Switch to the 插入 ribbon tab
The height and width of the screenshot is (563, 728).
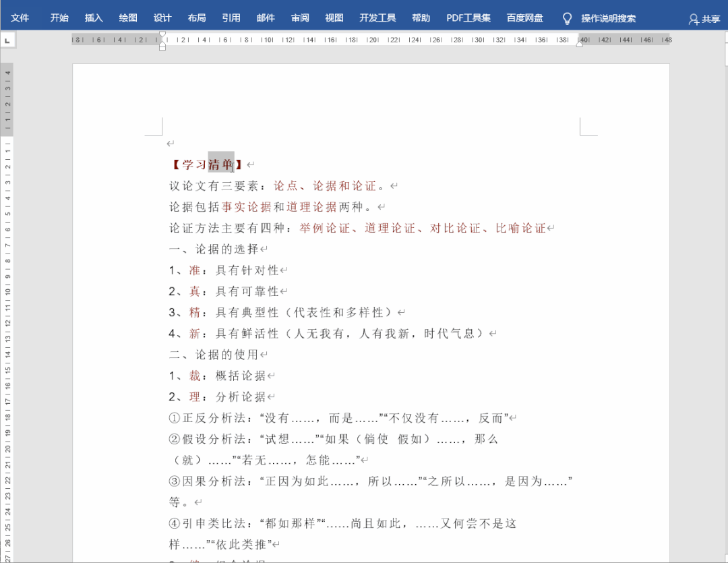click(94, 18)
